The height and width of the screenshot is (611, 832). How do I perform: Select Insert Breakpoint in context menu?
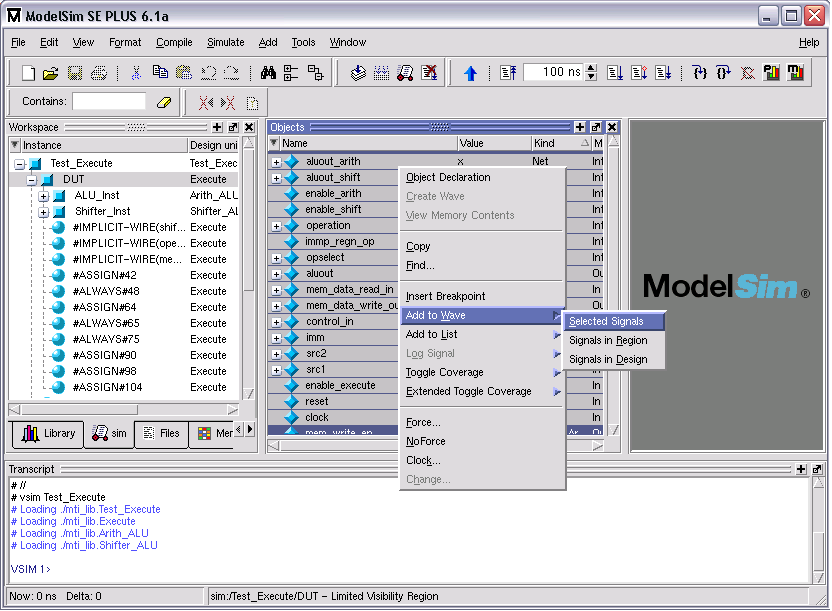482,296
